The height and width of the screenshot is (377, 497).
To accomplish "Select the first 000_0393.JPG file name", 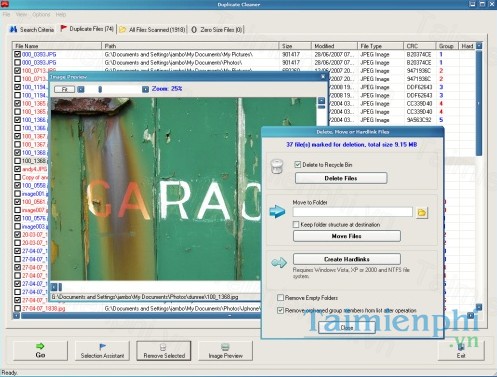I will pyautogui.click(x=39, y=54).
